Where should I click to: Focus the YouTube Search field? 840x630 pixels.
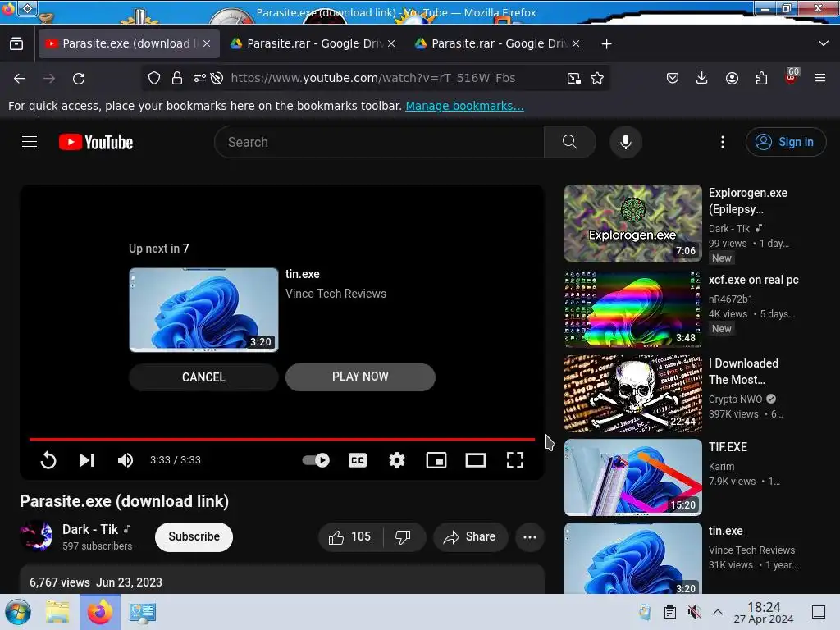[379, 142]
